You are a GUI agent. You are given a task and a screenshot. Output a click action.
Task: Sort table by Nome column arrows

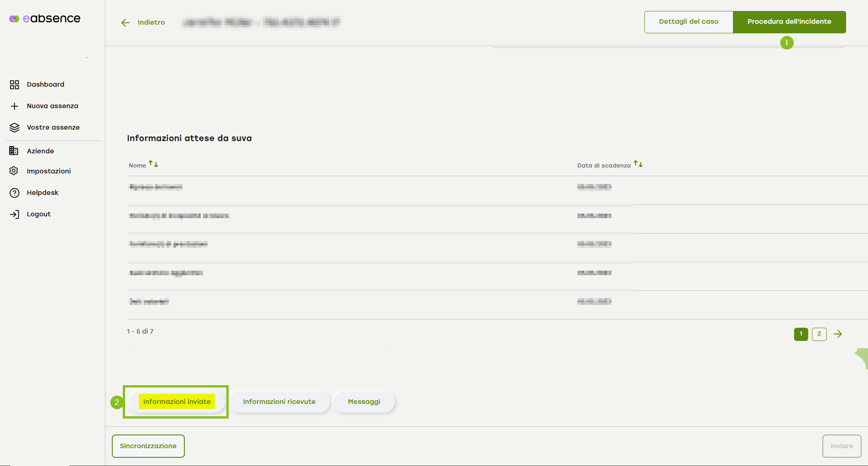coord(153,164)
